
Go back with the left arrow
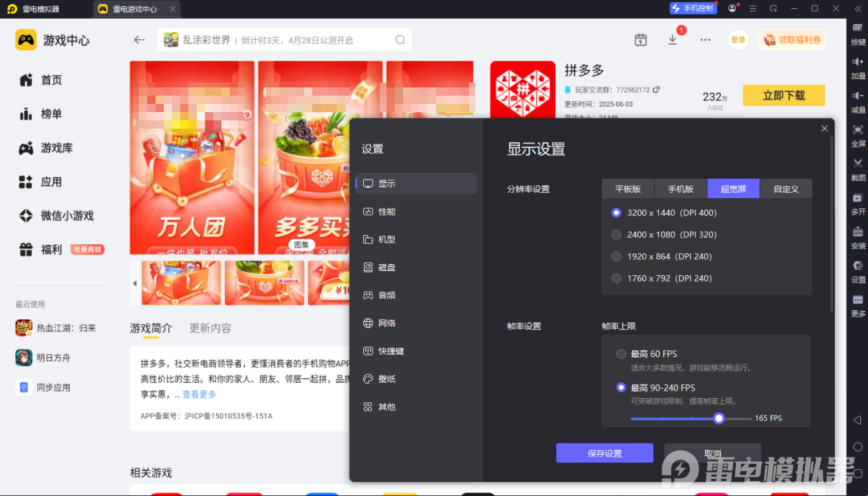140,40
